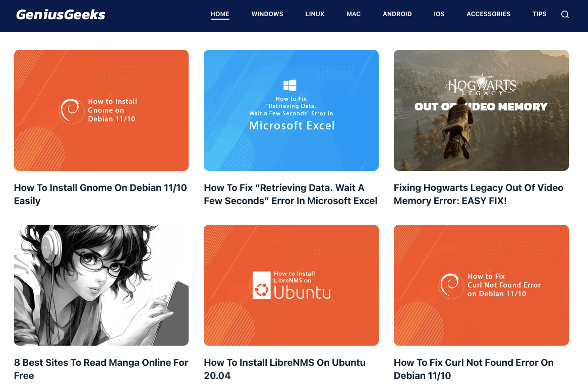This screenshot has height=390, width=588.
Task: Browse the ACCESSORIES section
Action: click(488, 14)
